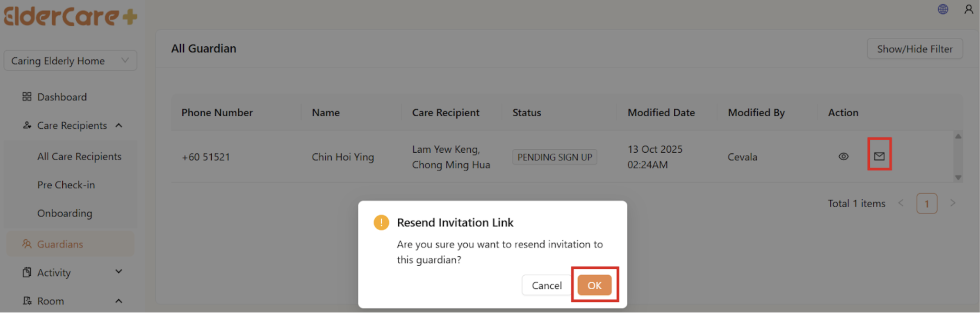Select the Activity sidebar icon
Image resolution: width=980 pixels, height=313 pixels.
pyautogui.click(x=26, y=272)
